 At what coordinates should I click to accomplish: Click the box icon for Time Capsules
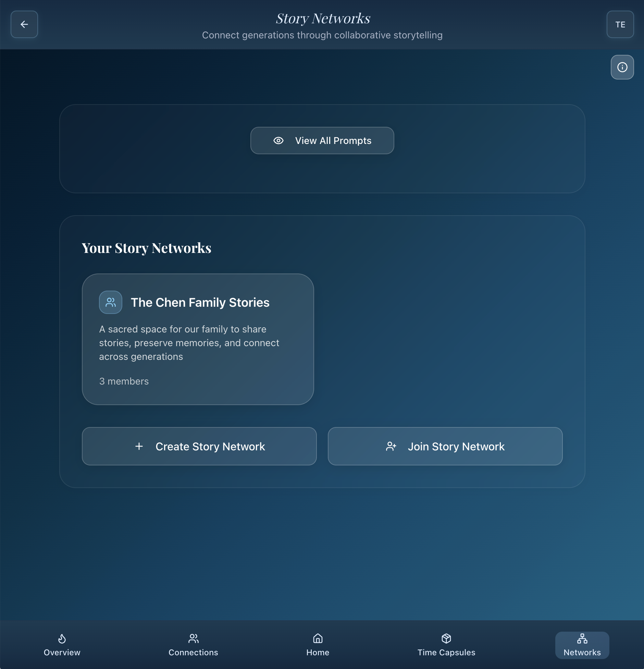446,638
